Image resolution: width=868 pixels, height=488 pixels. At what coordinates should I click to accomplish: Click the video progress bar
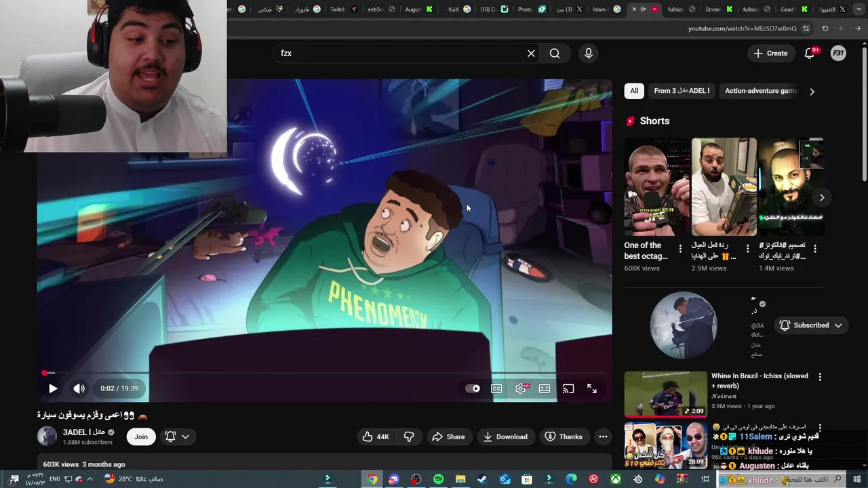tap(324, 373)
